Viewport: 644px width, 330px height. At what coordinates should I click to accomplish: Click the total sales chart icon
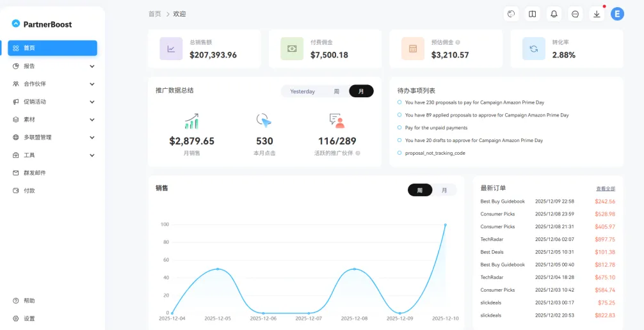(x=171, y=49)
